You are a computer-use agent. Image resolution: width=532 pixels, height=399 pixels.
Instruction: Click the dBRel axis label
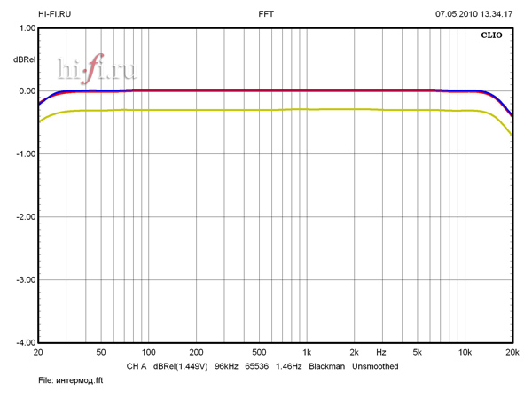pyautogui.click(x=24, y=59)
